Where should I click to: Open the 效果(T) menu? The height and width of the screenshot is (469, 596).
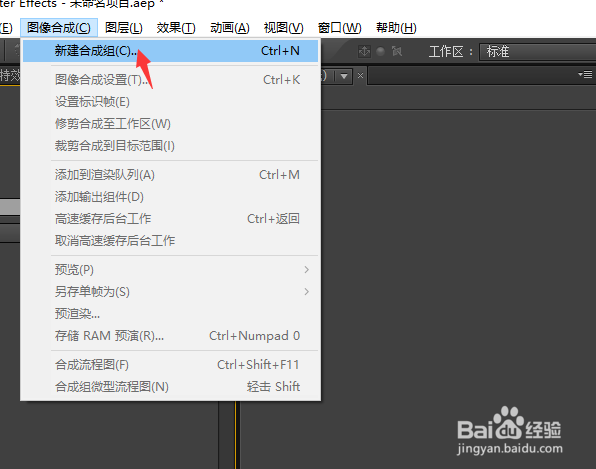click(x=176, y=28)
